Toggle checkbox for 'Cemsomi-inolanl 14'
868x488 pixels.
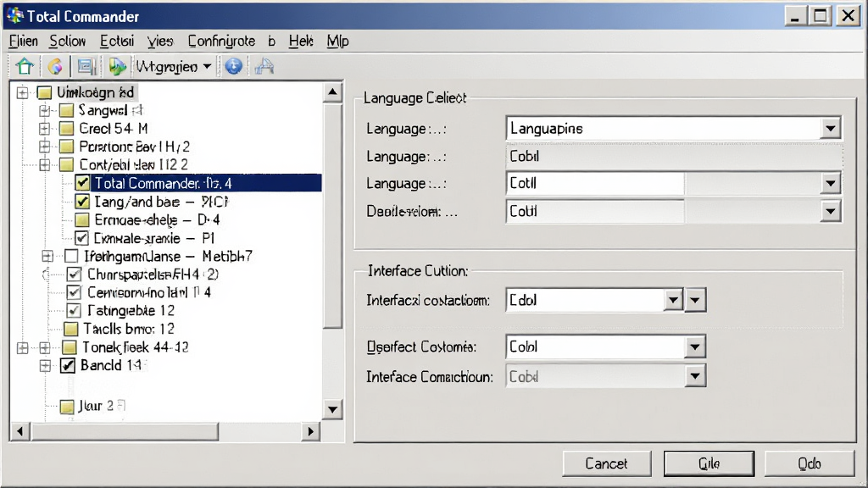click(74, 292)
